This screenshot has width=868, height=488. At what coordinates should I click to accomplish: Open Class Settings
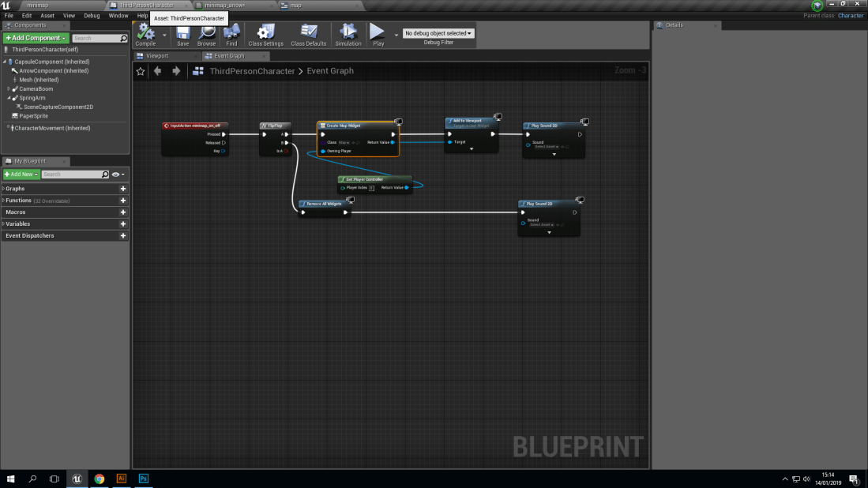(x=265, y=33)
